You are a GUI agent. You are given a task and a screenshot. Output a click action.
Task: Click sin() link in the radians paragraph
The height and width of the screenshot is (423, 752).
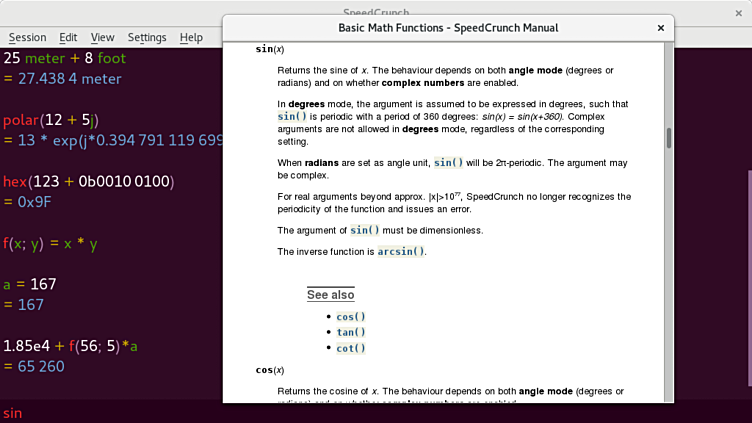coord(449,162)
